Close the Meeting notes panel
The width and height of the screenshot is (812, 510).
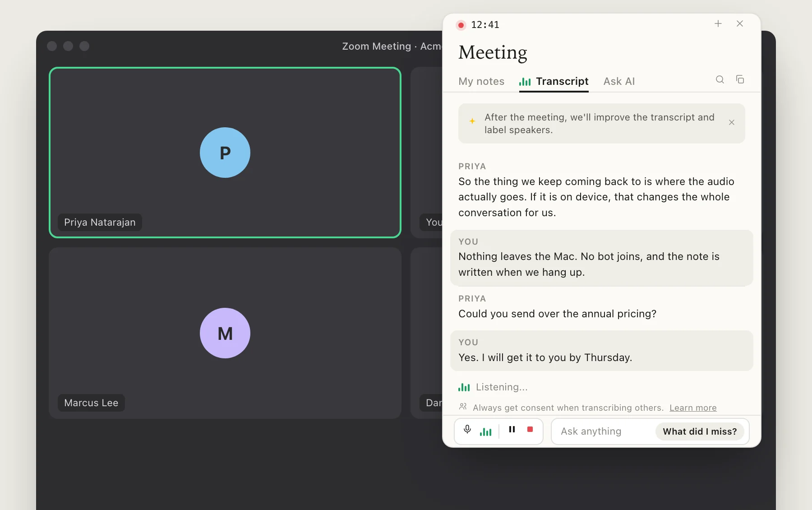tap(740, 23)
